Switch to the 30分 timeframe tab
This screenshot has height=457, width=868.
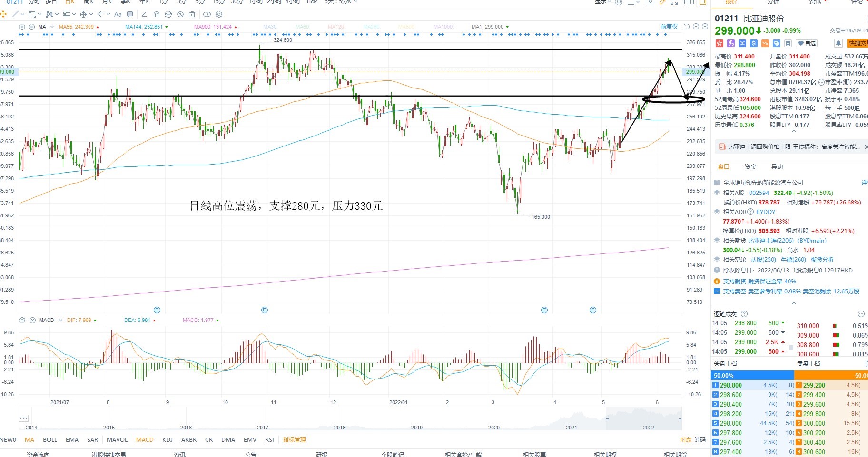pos(237,2)
